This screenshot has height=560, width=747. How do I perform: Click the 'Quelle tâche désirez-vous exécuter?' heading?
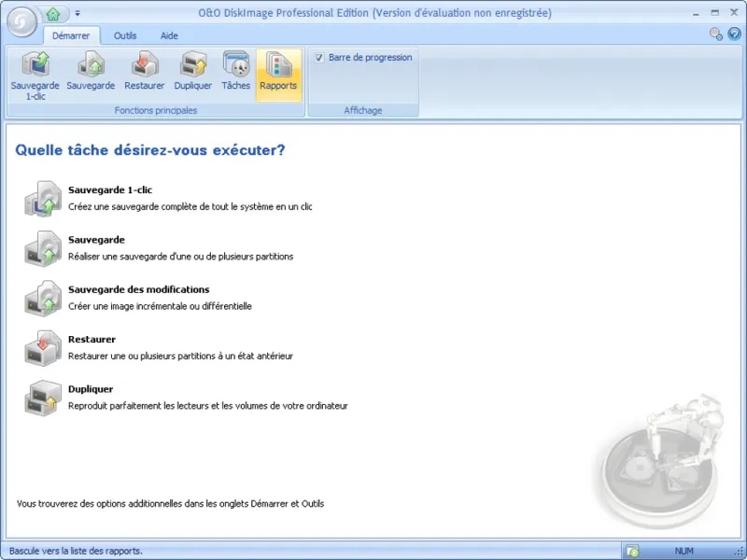pyautogui.click(x=150, y=150)
